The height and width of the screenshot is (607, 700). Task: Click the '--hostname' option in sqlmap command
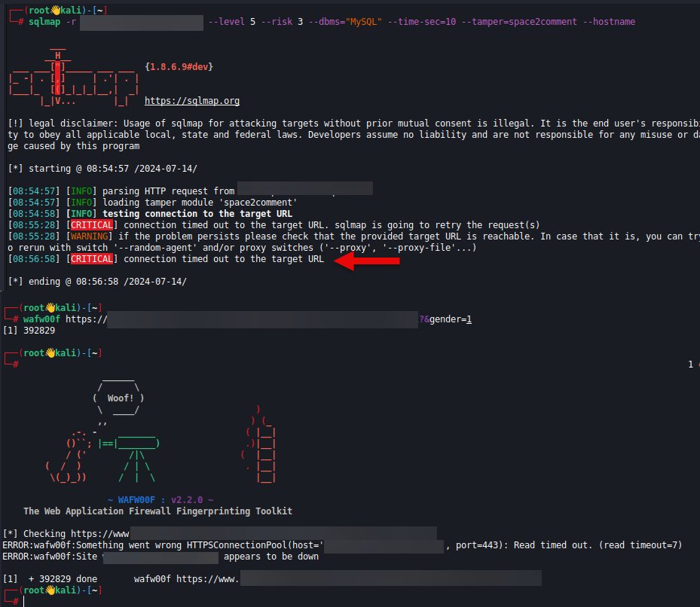point(609,21)
